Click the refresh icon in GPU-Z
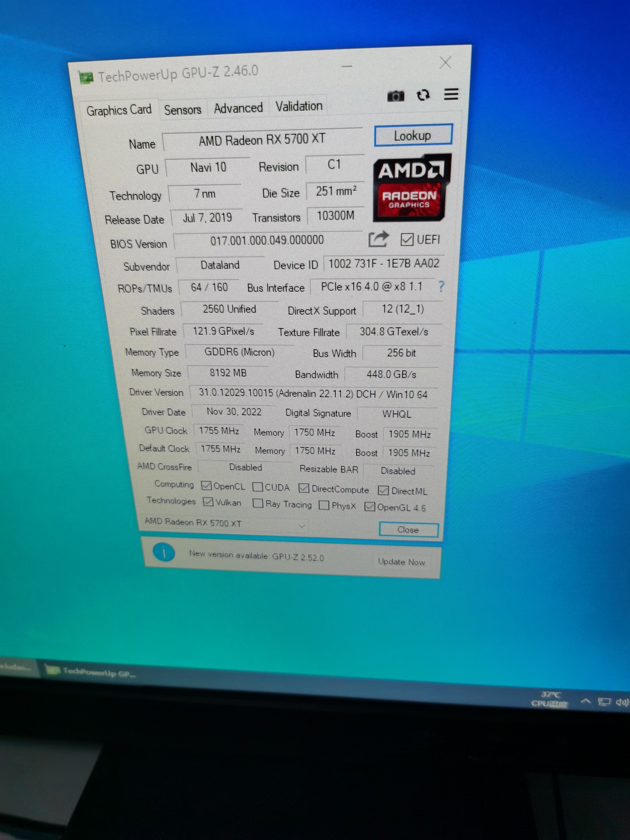The height and width of the screenshot is (840, 630). pyautogui.click(x=423, y=95)
